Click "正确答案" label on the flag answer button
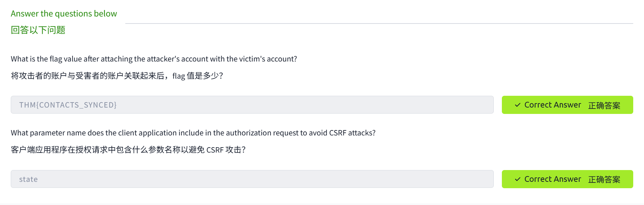 tap(604, 106)
